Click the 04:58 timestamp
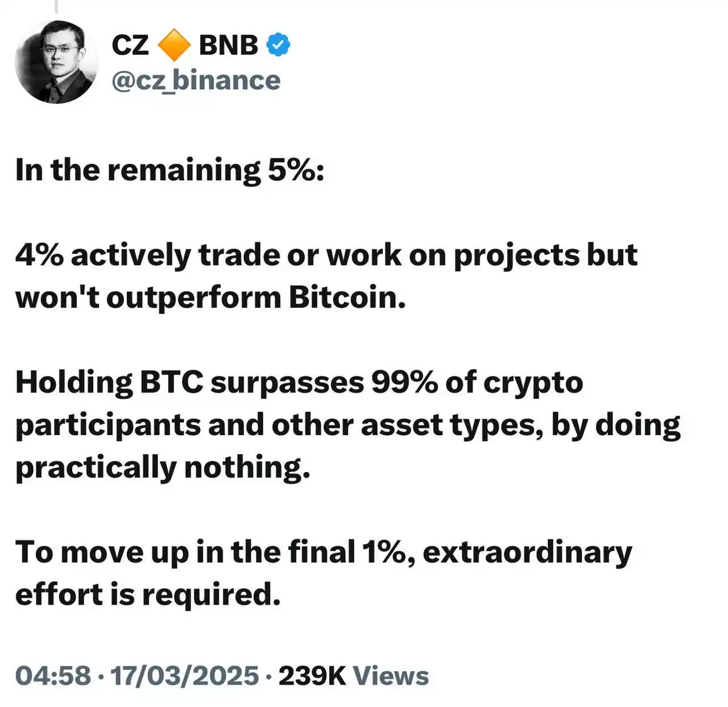 [x=53, y=675]
